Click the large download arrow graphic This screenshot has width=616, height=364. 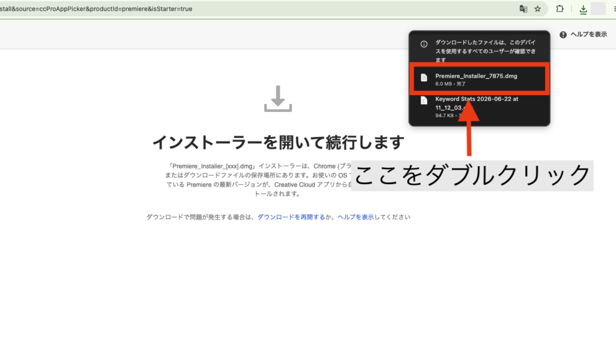click(x=278, y=99)
